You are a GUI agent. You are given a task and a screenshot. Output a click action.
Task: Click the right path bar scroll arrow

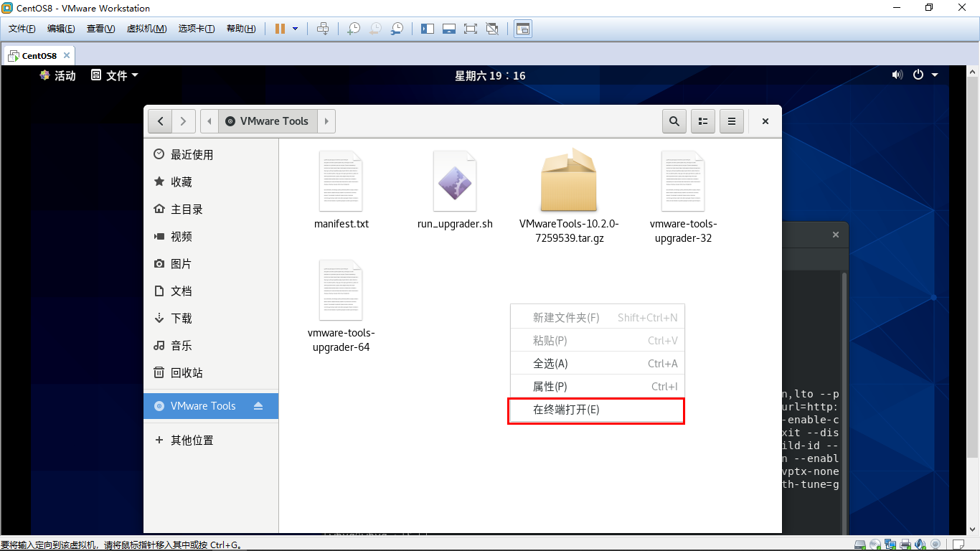pos(326,121)
